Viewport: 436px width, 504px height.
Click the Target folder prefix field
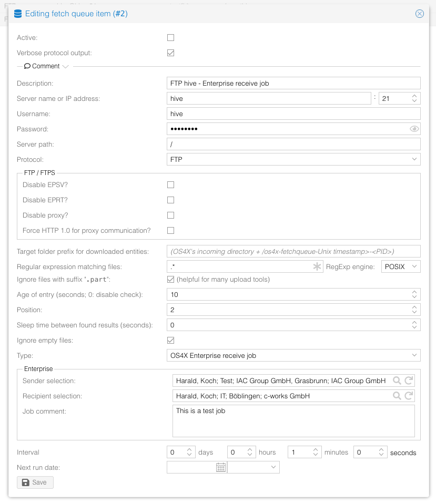coord(293,251)
